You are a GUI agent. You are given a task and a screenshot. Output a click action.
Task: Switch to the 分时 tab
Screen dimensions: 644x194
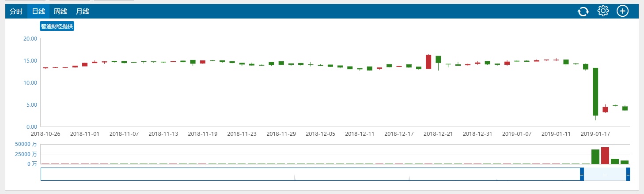click(16, 11)
